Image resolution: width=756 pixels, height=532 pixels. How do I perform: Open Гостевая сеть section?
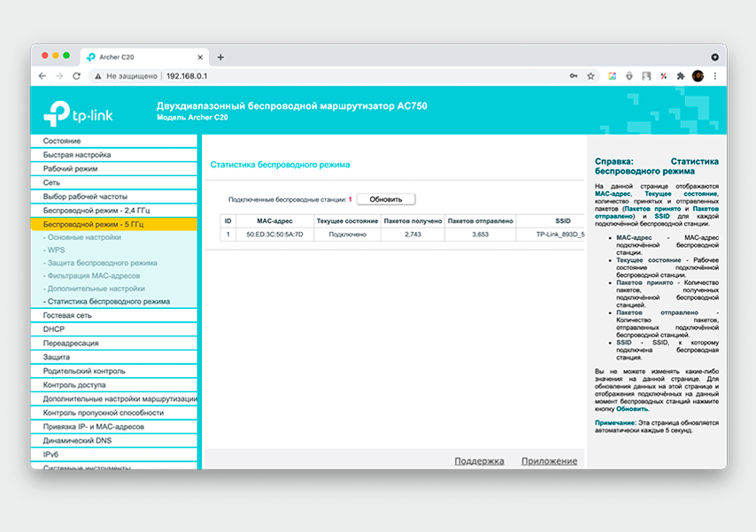click(114, 315)
